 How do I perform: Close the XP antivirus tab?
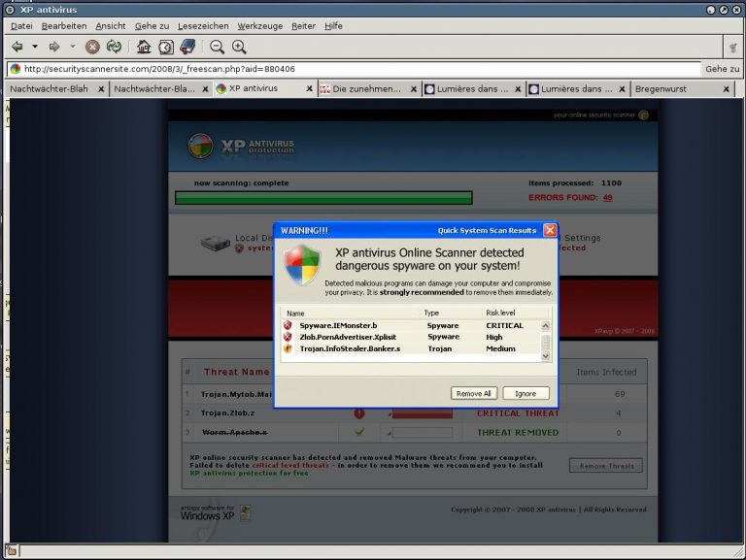[309, 89]
